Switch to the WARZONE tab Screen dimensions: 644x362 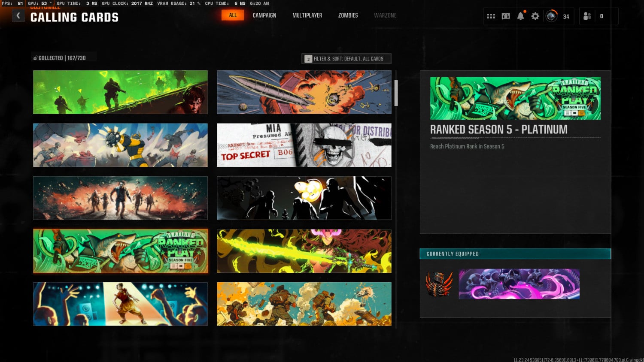point(385,15)
